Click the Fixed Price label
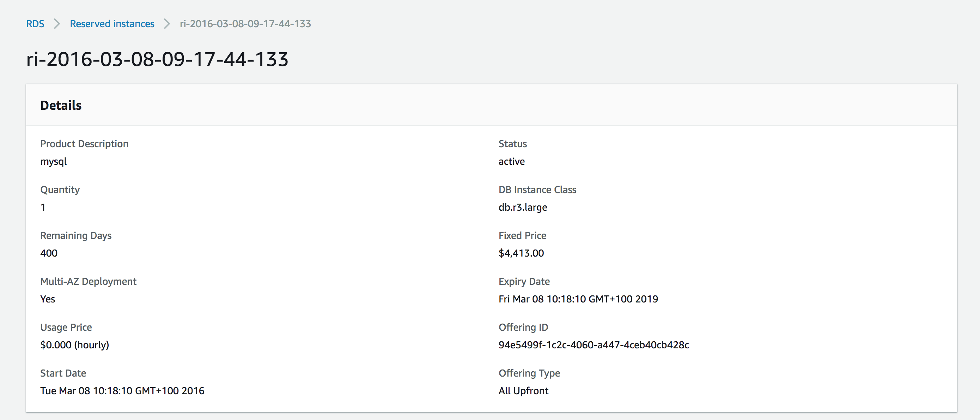This screenshot has height=420, width=980. tap(522, 236)
